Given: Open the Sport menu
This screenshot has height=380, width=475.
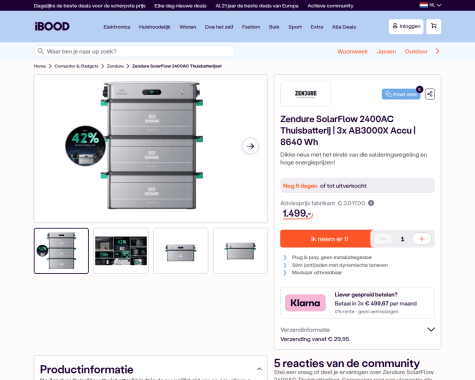Looking at the screenshot, I should pos(295,27).
